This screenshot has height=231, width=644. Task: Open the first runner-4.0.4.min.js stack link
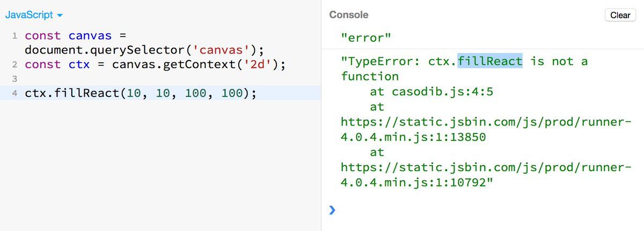(x=483, y=129)
